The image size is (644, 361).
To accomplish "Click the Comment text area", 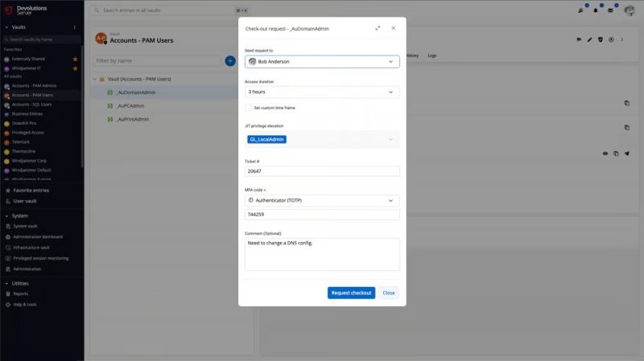I will 322,254.
